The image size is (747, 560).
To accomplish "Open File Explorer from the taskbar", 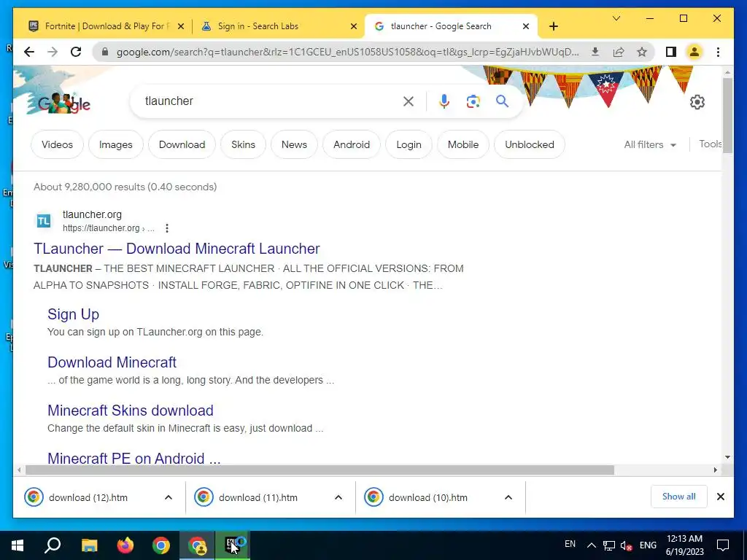I will click(89, 545).
